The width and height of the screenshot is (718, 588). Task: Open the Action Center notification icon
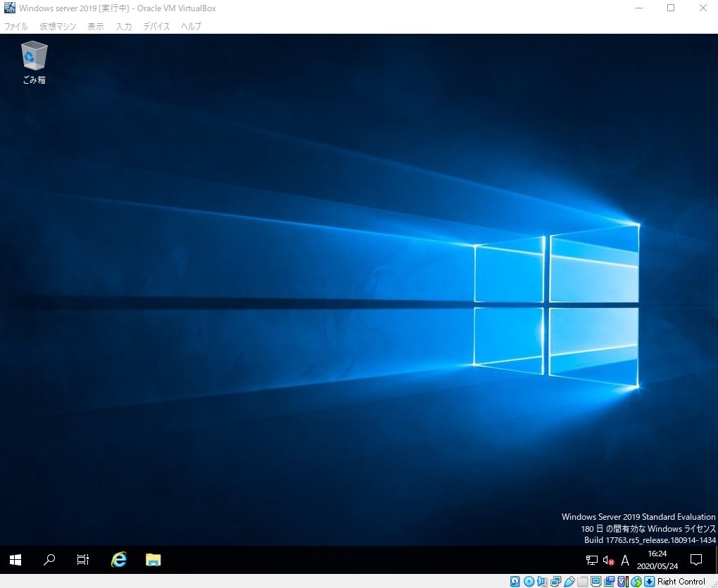point(696,560)
